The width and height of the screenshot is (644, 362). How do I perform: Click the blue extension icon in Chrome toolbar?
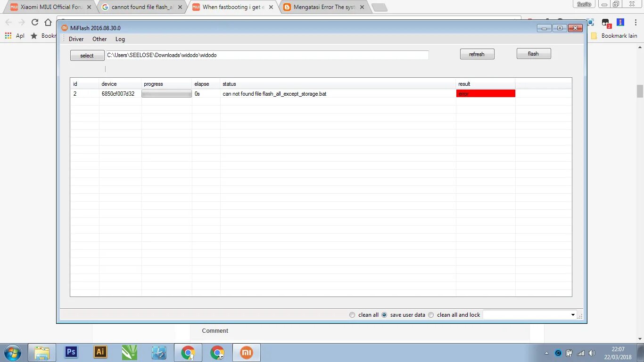620,22
